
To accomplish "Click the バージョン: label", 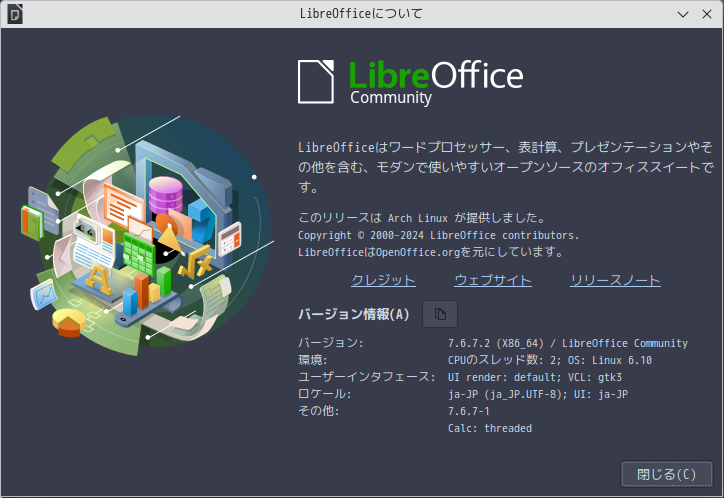I will point(331,343).
